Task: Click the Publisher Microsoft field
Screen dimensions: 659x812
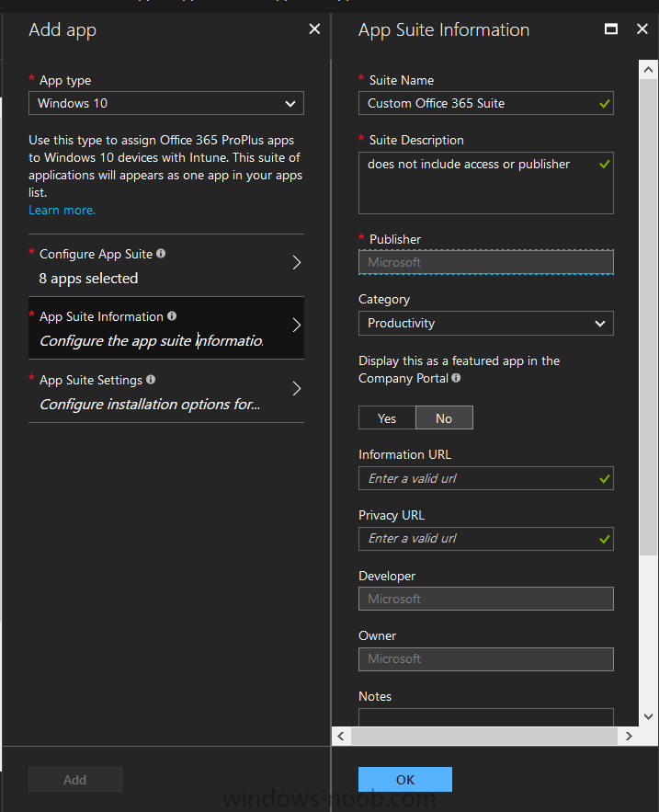Action: coord(485,262)
